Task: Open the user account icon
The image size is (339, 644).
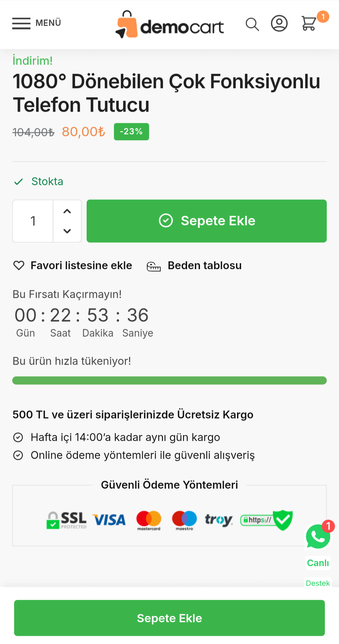Action: point(279,24)
